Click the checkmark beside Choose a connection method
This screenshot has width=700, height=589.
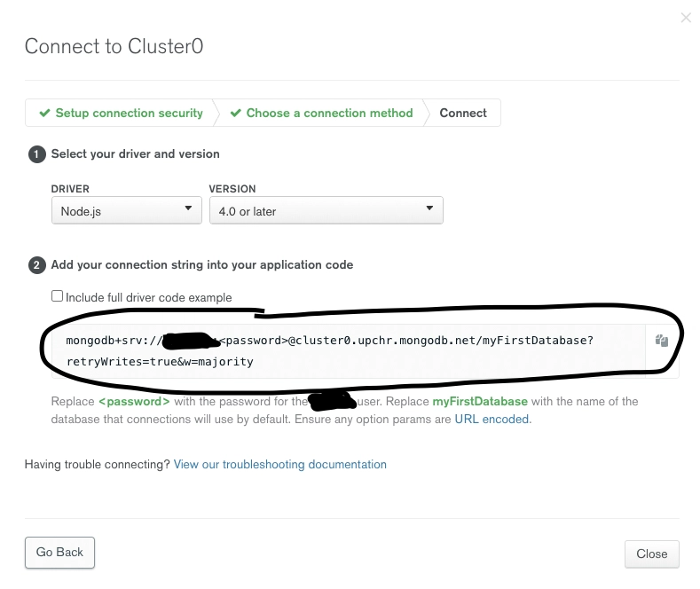pyautogui.click(x=236, y=113)
